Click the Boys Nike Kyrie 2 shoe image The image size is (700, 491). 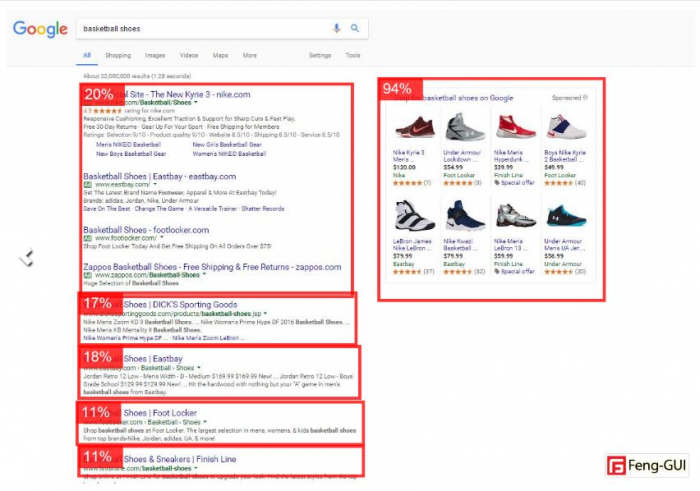pos(566,127)
